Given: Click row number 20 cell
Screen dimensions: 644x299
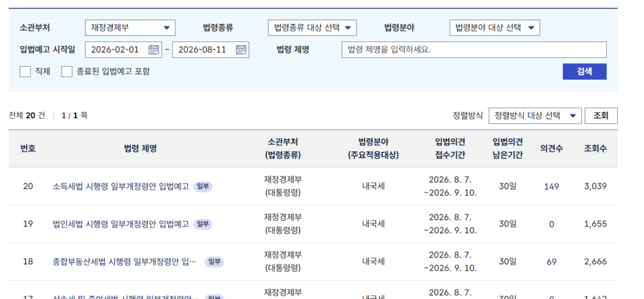Looking at the screenshot, I should point(28,187).
